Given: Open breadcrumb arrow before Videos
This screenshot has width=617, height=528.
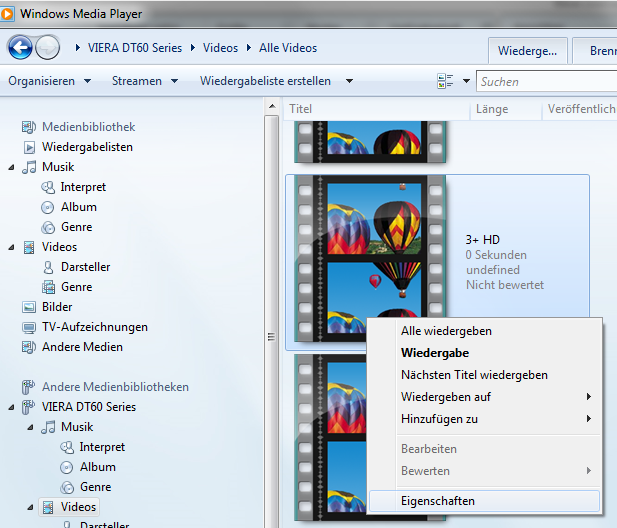Looking at the screenshot, I should [x=193, y=48].
